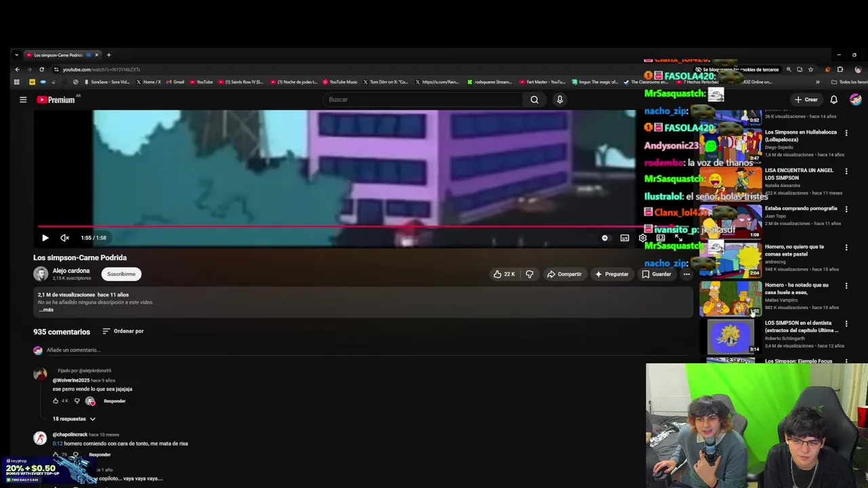This screenshot has height=488, width=868.
Task: Open the YouTube hamburger guide menu
Action: [23, 100]
